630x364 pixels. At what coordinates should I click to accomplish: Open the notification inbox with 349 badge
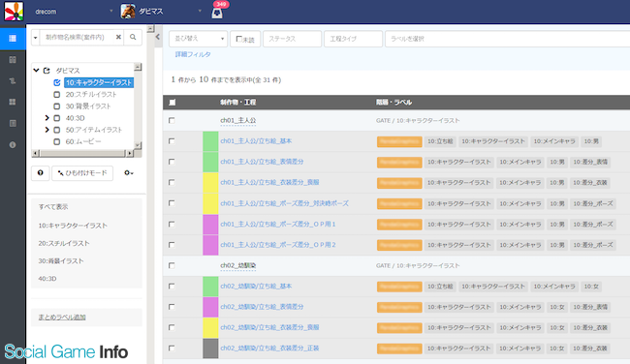[x=217, y=12]
